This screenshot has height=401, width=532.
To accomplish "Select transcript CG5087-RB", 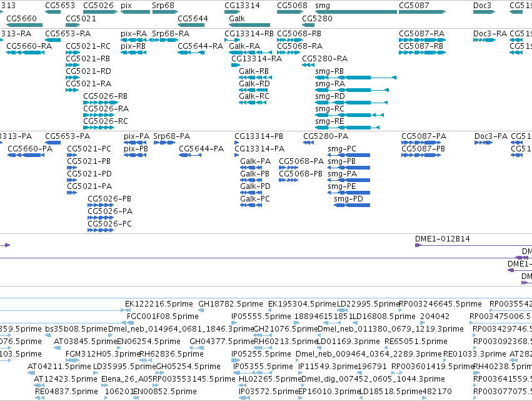I will [423, 53].
